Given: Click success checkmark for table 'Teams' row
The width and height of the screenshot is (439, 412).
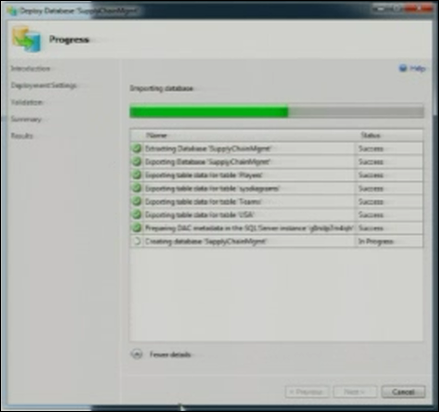Looking at the screenshot, I should click(x=137, y=201).
